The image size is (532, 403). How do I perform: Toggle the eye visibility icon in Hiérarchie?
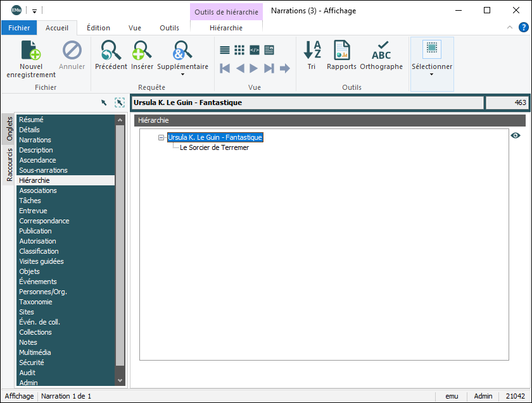pyautogui.click(x=516, y=135)
